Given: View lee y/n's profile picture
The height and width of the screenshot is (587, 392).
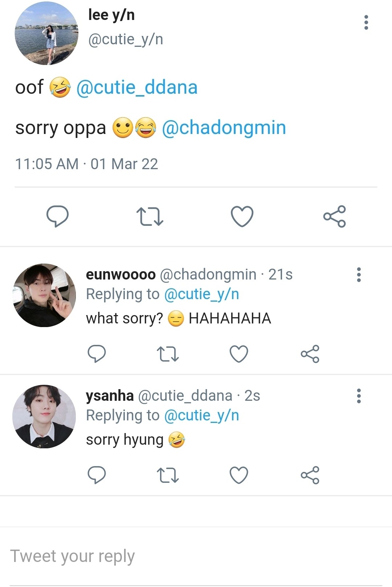Looking at the screenshot, I should pyautogui.click(x=46, y=33).
